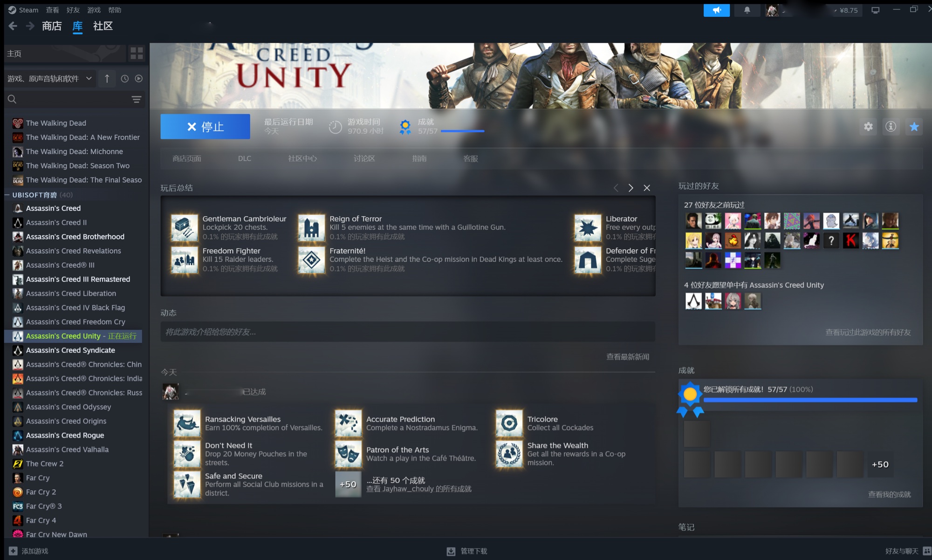The image size is (932, 560).
Task: Open the notifications bell
Action: [747, 10]
